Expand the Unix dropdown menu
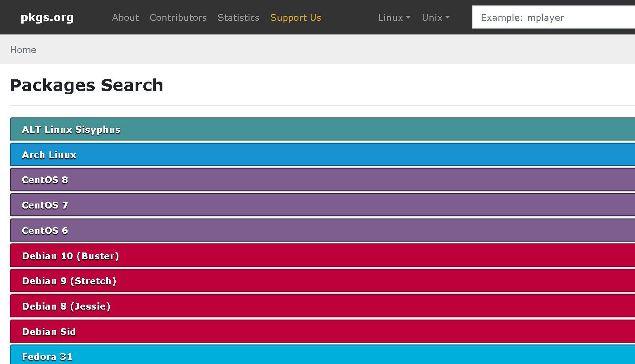This screenshot has height=364, width=635. coord(435,18)
